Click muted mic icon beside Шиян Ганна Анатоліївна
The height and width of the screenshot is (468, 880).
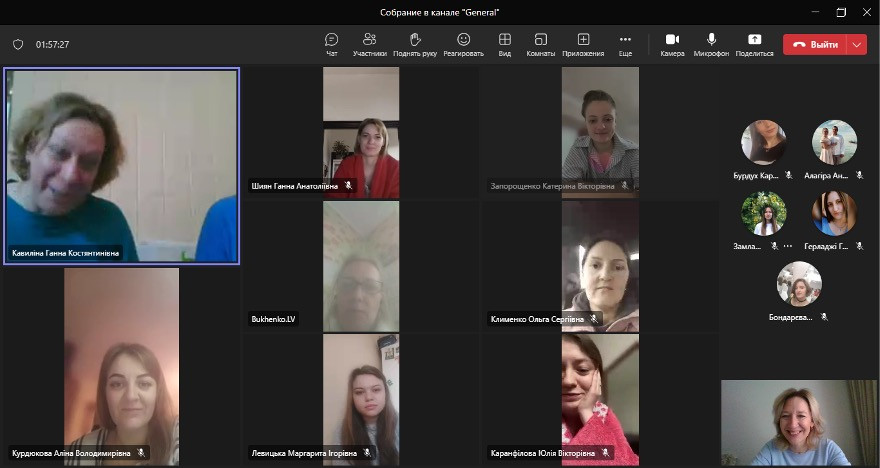pos(349,185)
